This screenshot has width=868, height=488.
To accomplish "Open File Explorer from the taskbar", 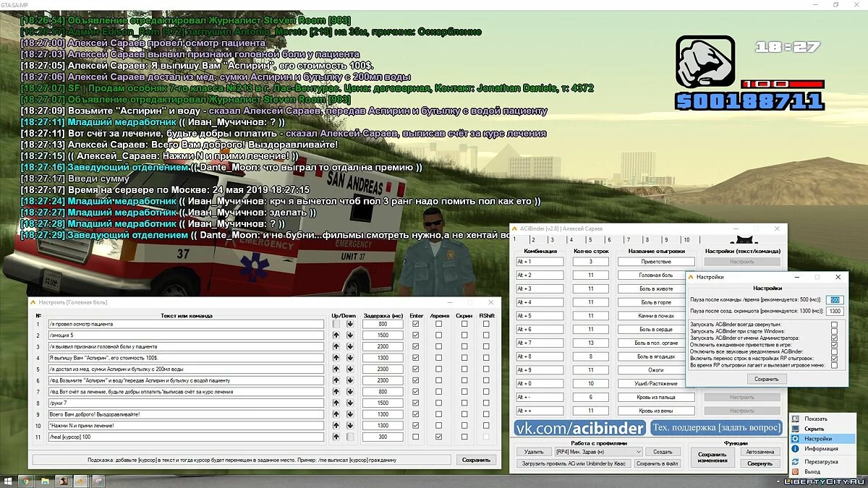I will pyautogui.click(x=45, y=481).
